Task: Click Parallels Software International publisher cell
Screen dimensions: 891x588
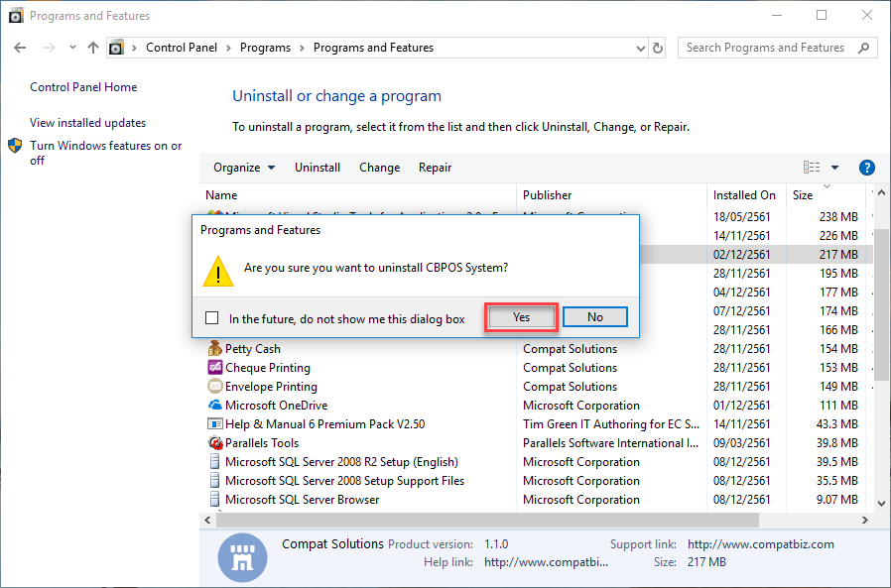Action: pyautogui.click(x=610, y=442)
